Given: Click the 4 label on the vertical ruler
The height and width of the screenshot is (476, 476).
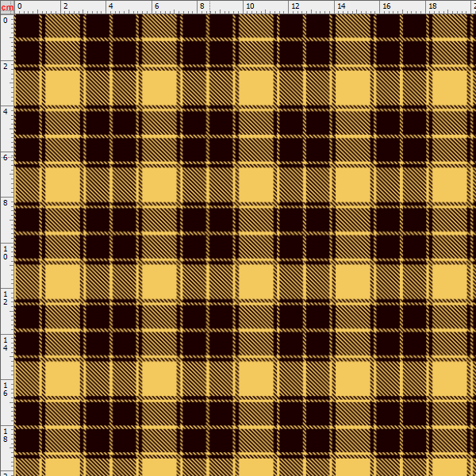Looking at the screenshot, I should coord(6,111).
